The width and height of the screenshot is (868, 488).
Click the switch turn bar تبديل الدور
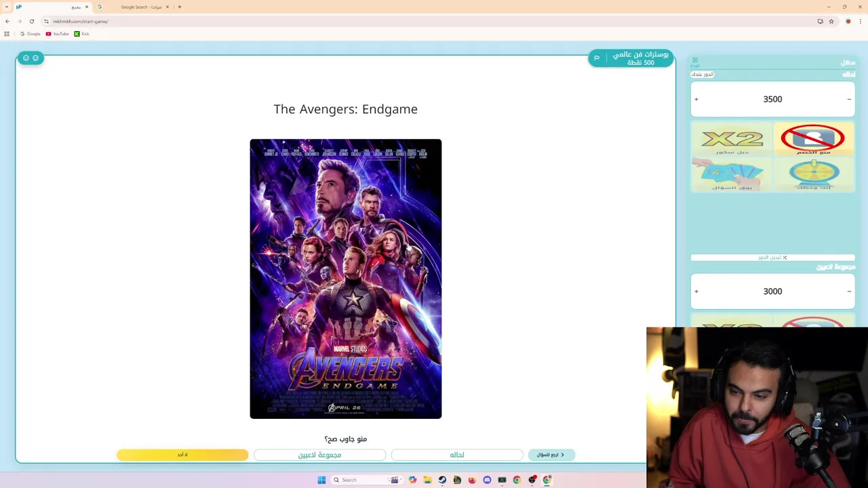[772, 258]
